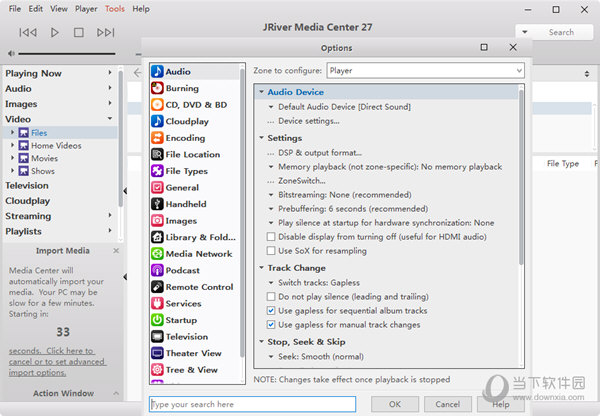600x416 pixels.
Task: Open the Player menu
Action: [86, 8]
